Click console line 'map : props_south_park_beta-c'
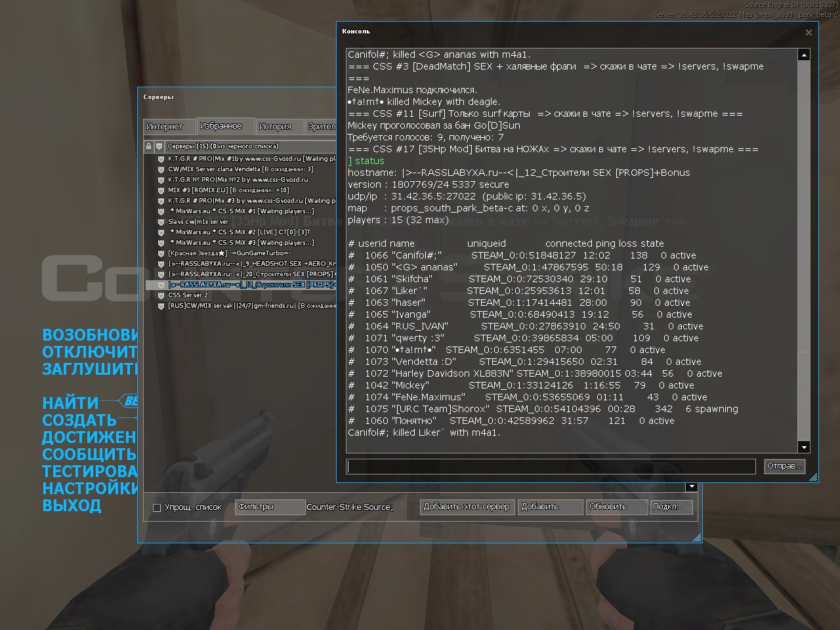The image size is (840, 630). [469, 208]
